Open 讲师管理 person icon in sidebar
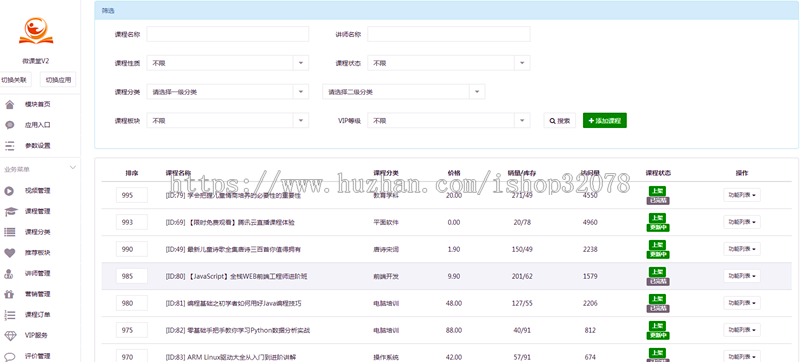The width and height of the screenshot is (800, 362). [9, 273]
